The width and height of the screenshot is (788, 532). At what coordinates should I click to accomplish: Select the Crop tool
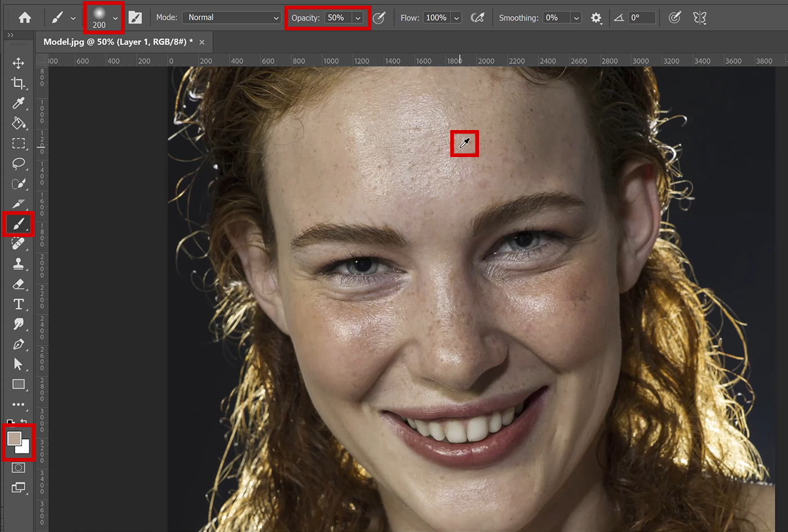point(19,83)
